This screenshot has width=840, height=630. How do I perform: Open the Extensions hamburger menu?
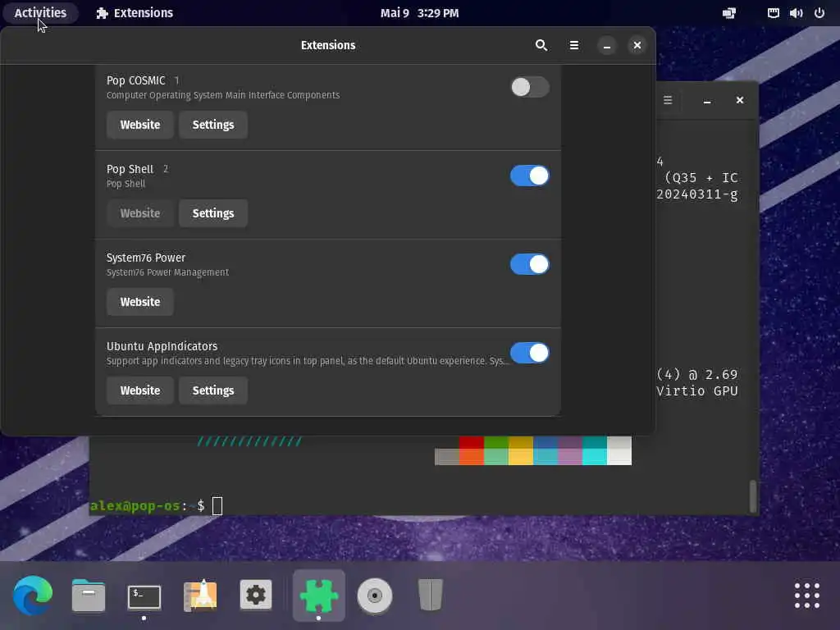(573, 46)
